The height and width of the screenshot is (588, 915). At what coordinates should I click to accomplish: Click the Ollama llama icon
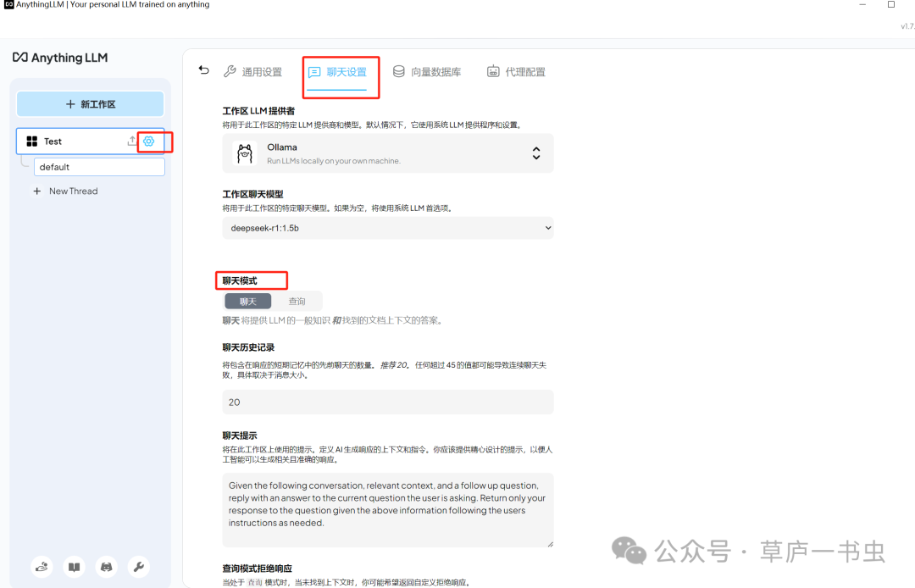tap(245, 153)
